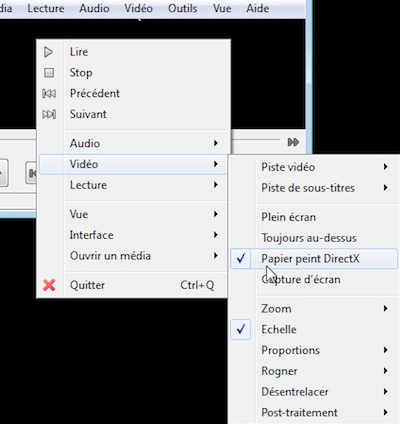Expand the Audio submenu arrow
The image size is (400, 424).
click(216, 143)
